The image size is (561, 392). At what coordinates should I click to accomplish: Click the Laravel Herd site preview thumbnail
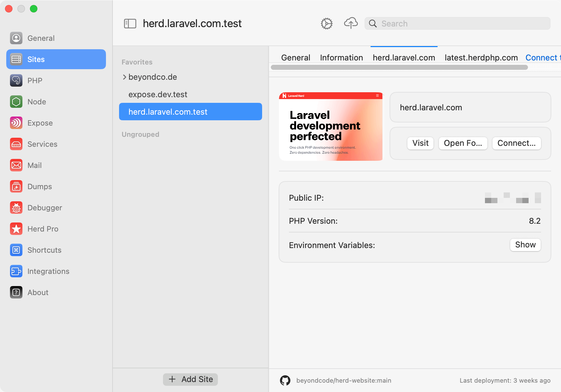(x=331, y=127)
